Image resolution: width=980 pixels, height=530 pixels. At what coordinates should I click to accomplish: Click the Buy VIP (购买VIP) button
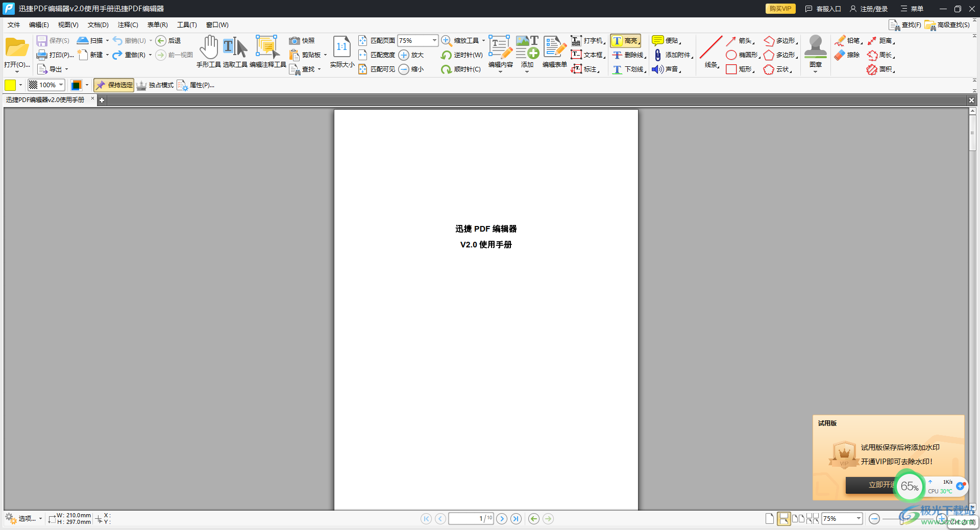[780, 9]
